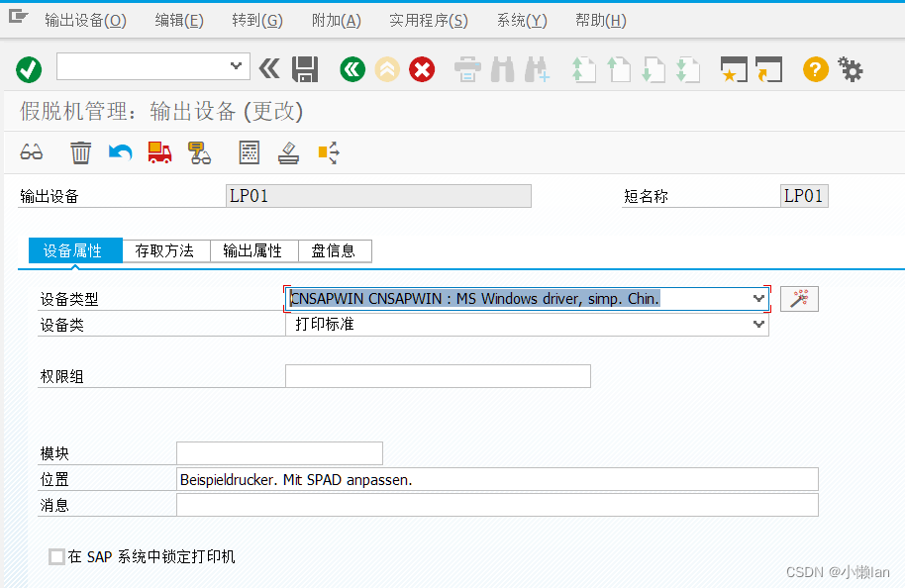Open the red transport truck icon
905x588 pixels.
159,151
